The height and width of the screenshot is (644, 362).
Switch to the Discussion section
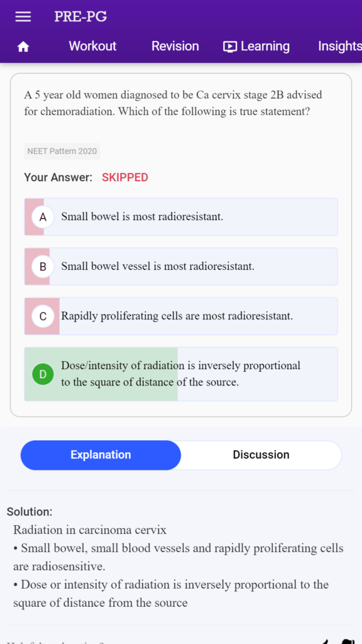261,455
